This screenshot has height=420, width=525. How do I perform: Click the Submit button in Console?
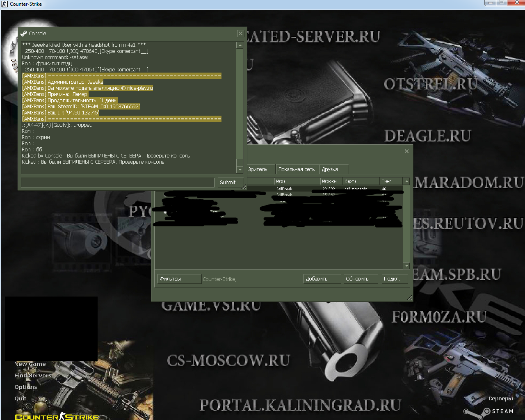[231, 182]
